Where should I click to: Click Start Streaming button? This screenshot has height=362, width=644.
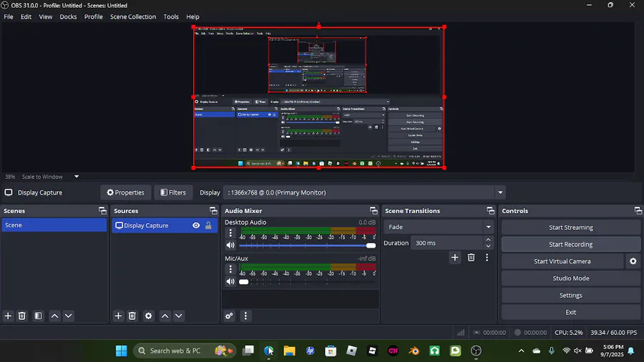(x=571, y=228)
